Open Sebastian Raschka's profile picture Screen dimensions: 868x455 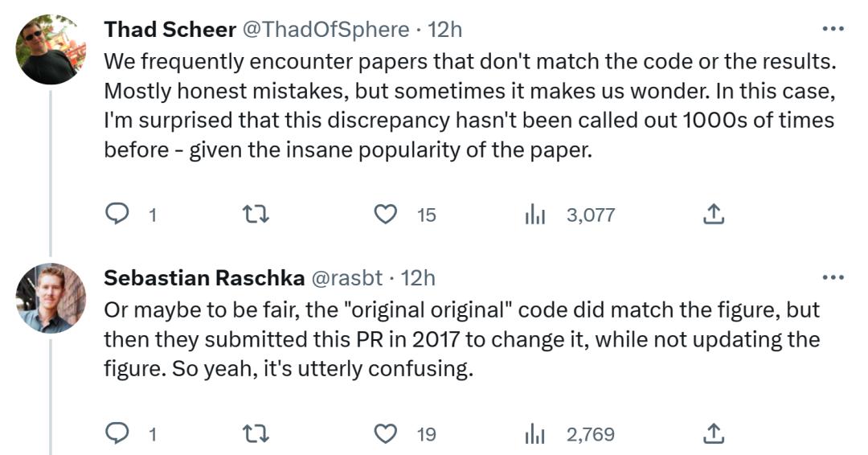pyautogui.click(x=51, y=298)
